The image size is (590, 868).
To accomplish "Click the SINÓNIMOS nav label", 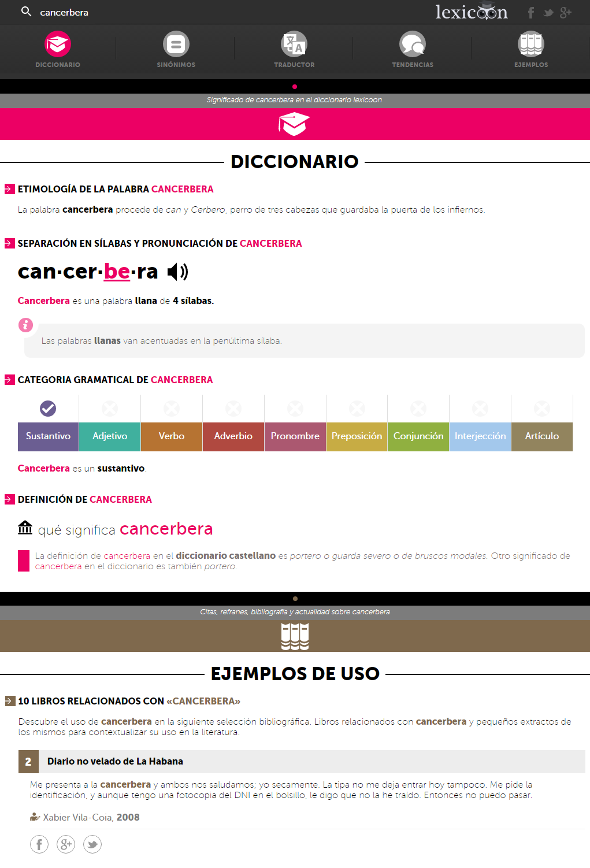I will pyautogui.click(x=176, y=65).
